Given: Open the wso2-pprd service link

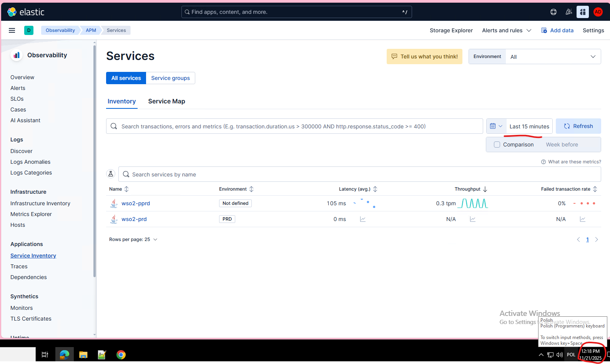Looking at the screenshot, I should (x=136, y=203).
